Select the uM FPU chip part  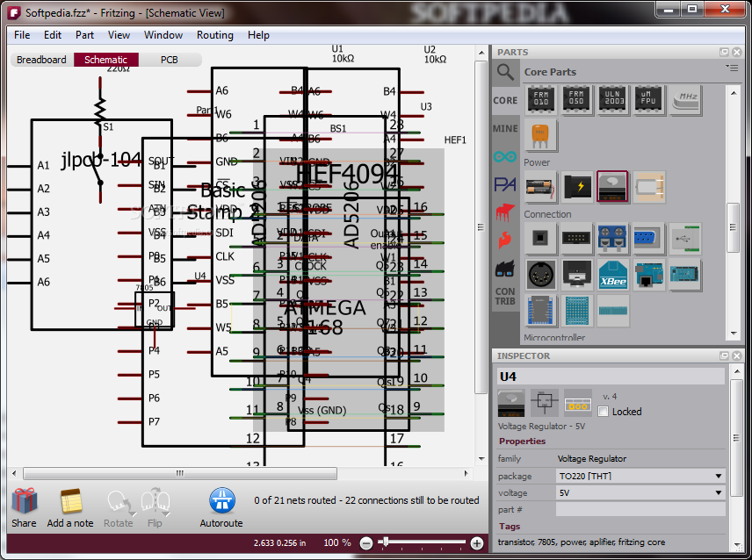pos(648,100)
